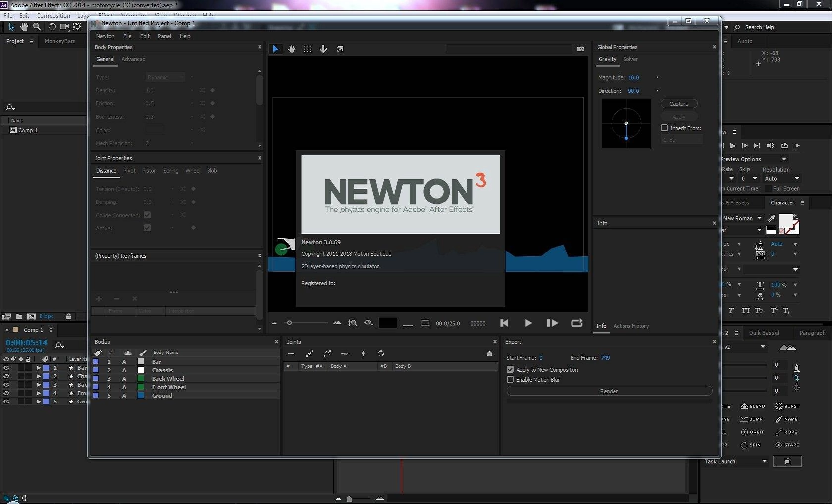Select the Newton arrow selection tool
Screen dimensions: 832x504
tap(276, 49)
